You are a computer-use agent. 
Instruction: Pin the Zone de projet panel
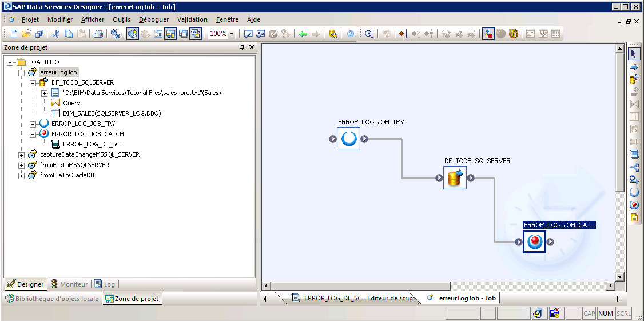[242, 48]
